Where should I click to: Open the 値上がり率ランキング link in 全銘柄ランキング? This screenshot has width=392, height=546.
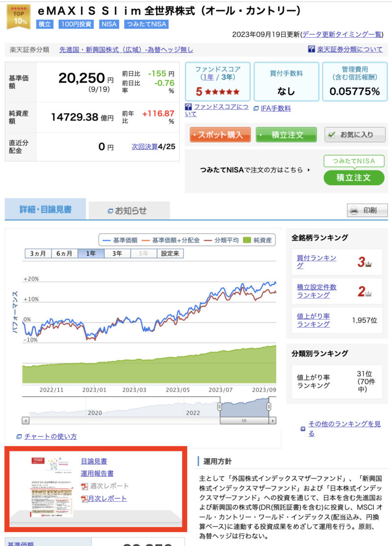(x=313, y=320)
